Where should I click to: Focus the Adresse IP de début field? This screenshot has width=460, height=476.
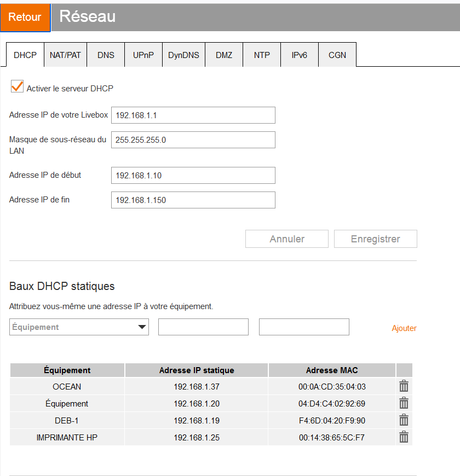pyautogui.click(x=193, y=175)
